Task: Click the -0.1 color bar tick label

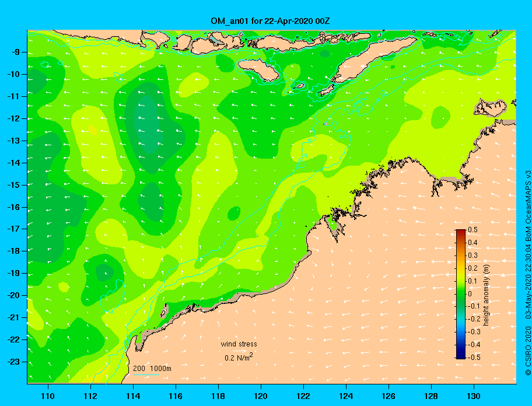Action: (x=474, y=306)
